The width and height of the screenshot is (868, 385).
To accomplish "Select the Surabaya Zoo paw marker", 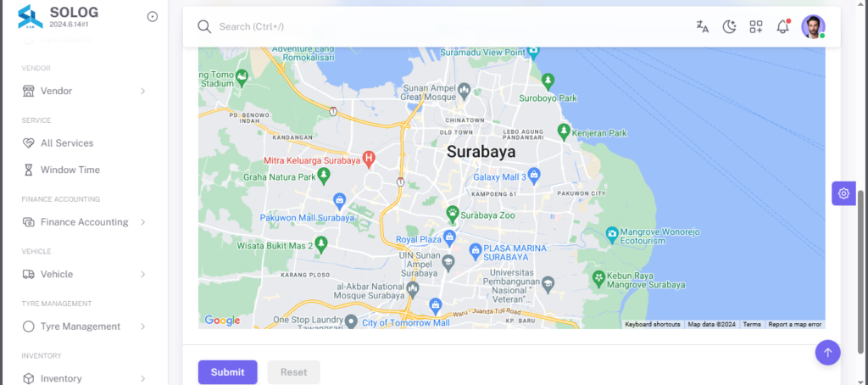I will coord(453,213).
